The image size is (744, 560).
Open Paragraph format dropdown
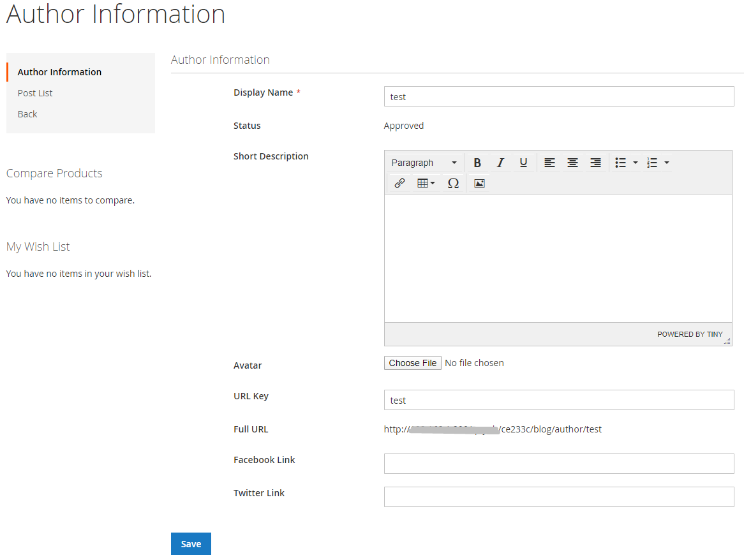(424, 163)
